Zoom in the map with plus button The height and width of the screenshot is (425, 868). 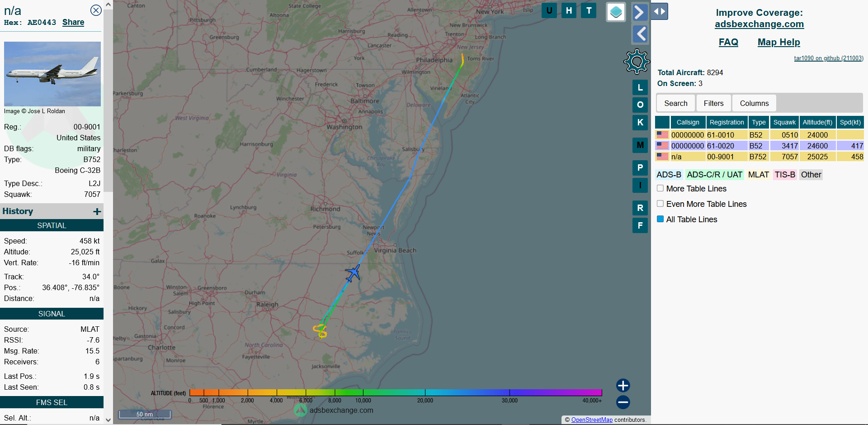pos(623,386)
